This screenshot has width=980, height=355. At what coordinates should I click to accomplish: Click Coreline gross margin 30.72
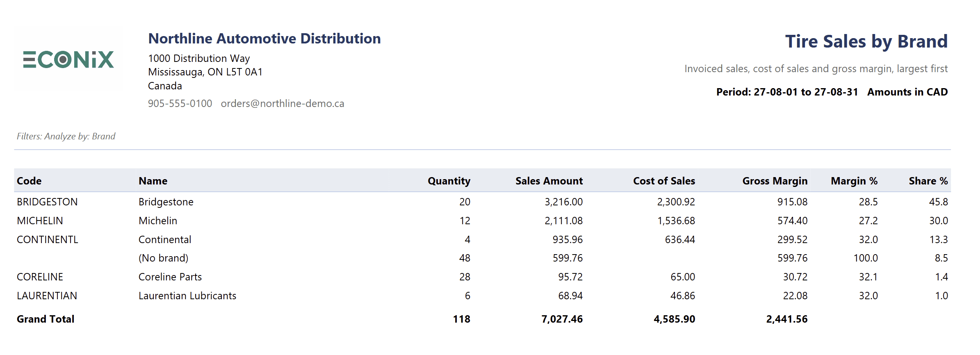pyautogui.click(x=795, y=277)
